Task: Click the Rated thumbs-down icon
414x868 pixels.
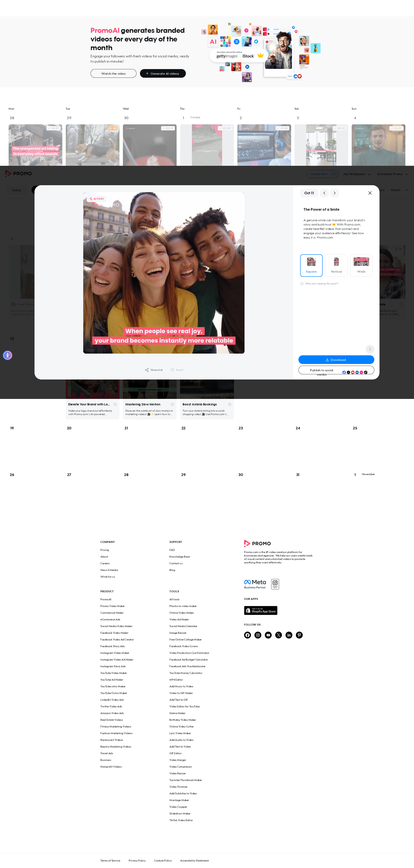Action: (x=172, y=370)
